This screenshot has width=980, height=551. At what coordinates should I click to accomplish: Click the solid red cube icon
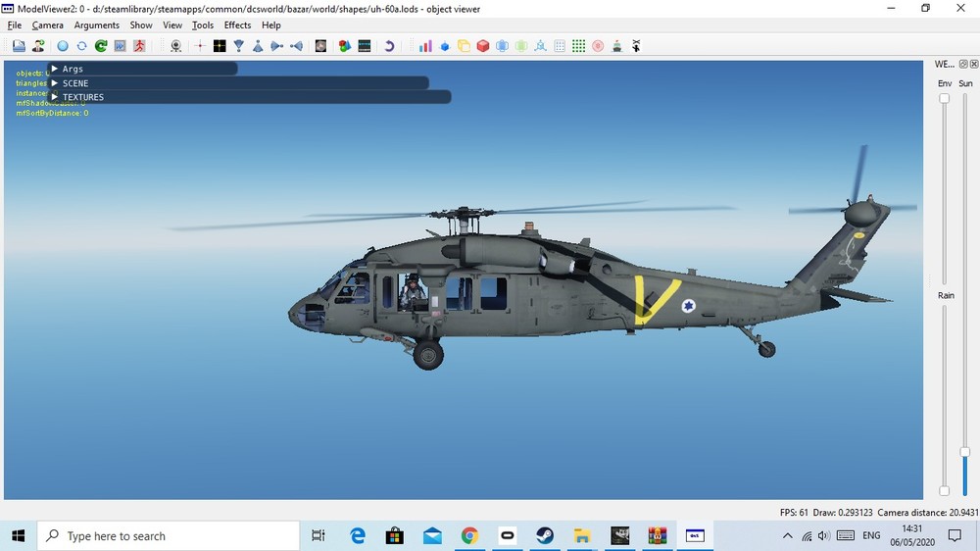tap(483, 46)
